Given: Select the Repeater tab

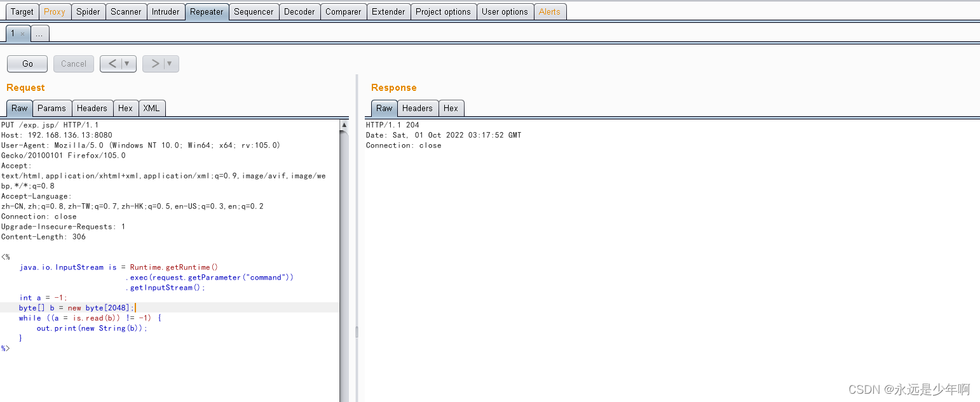Looking at the screenshot, I should pyautogui.click(x=207, y=11).
